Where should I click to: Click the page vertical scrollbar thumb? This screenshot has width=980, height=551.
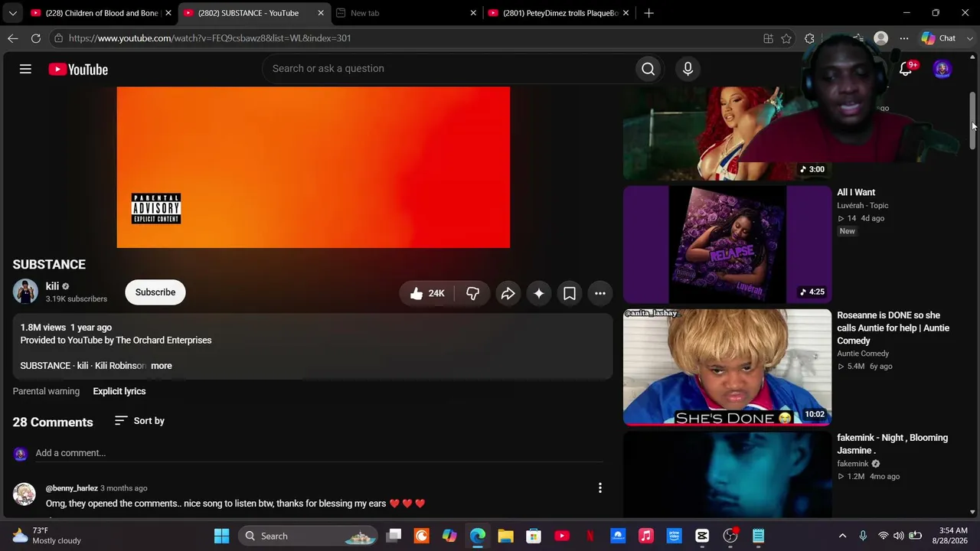coord(973,121)
